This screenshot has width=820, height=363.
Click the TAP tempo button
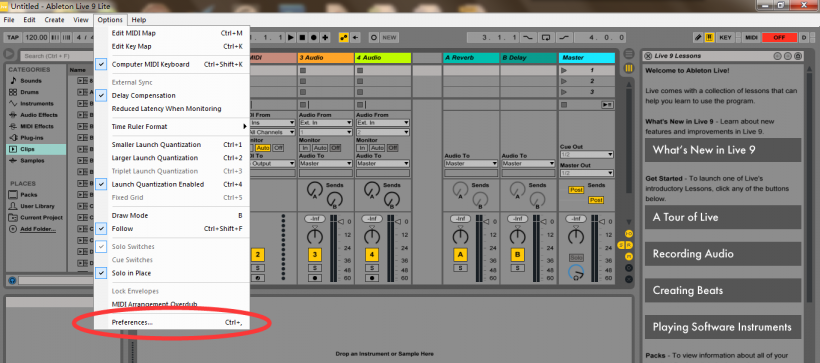click(x=13, y=38)
